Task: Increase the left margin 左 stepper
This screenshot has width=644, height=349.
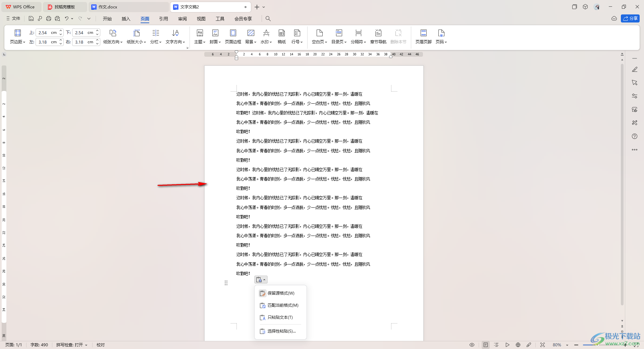Action: (x=61, y=40)
